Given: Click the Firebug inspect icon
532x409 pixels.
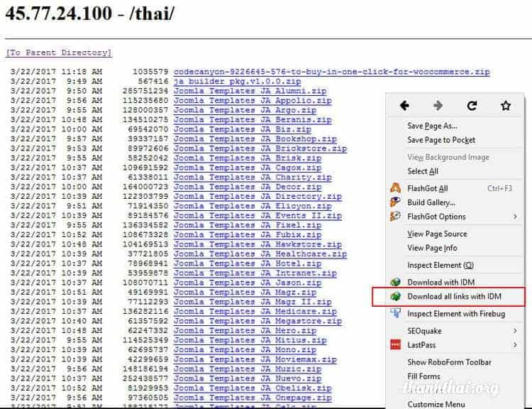Looking at the screenshot, I should [x=395, y=314].
